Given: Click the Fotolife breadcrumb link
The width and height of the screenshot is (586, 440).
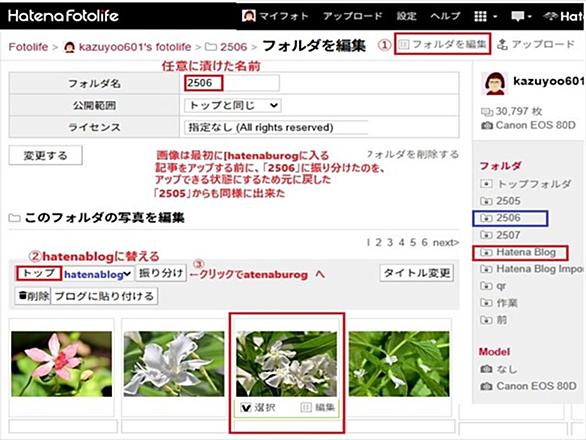Looking at the screenshot, I should [28, 47].
